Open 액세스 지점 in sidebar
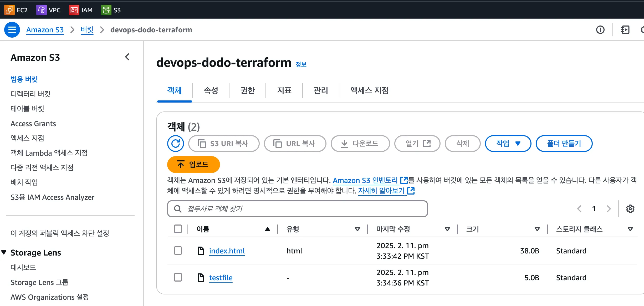Viewport: 644px width, 306px height. pos(27,138)
